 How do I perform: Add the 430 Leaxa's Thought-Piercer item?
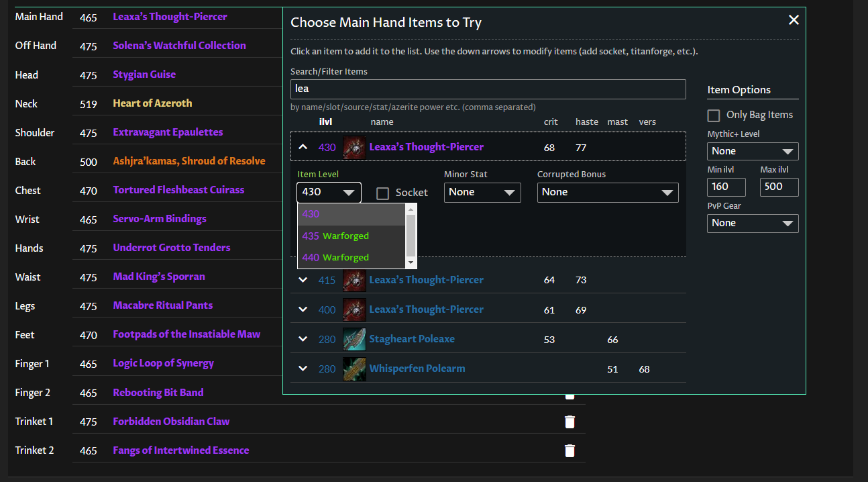click(426, 147)
